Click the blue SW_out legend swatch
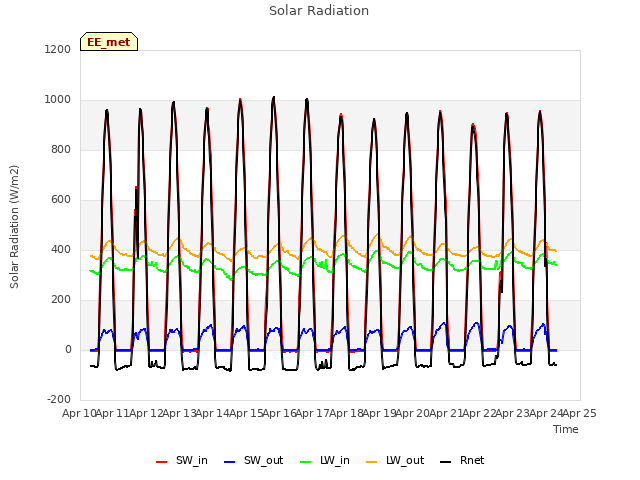 click(230, 462)
